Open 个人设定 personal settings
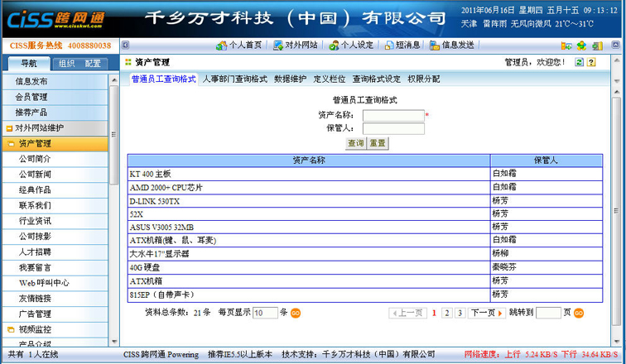This screenshot has height=364, width=626. pyautogui.click(x=351, y=45)
